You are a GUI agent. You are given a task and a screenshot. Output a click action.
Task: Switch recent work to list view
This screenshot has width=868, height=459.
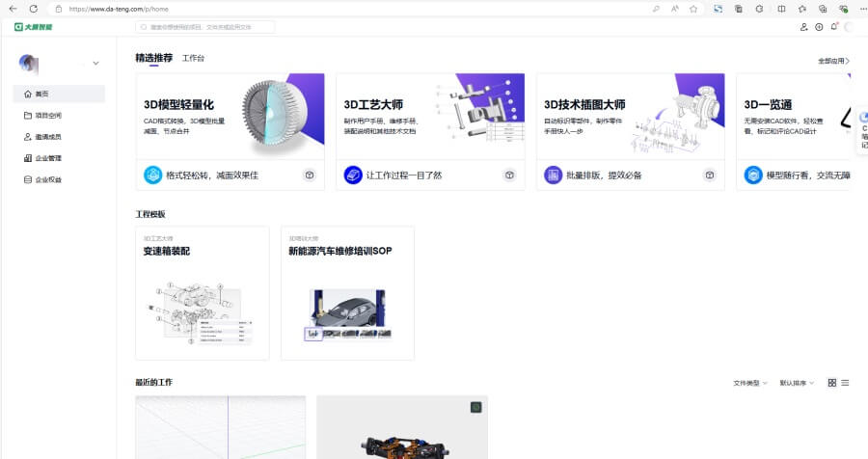pos(845,383)
